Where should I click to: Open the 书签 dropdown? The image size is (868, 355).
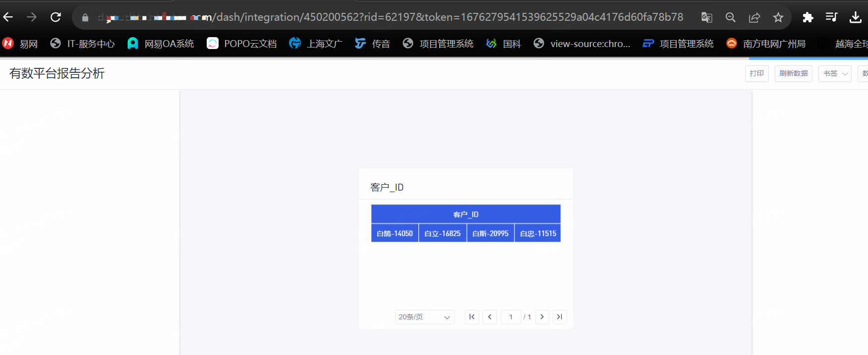[835, 73]
